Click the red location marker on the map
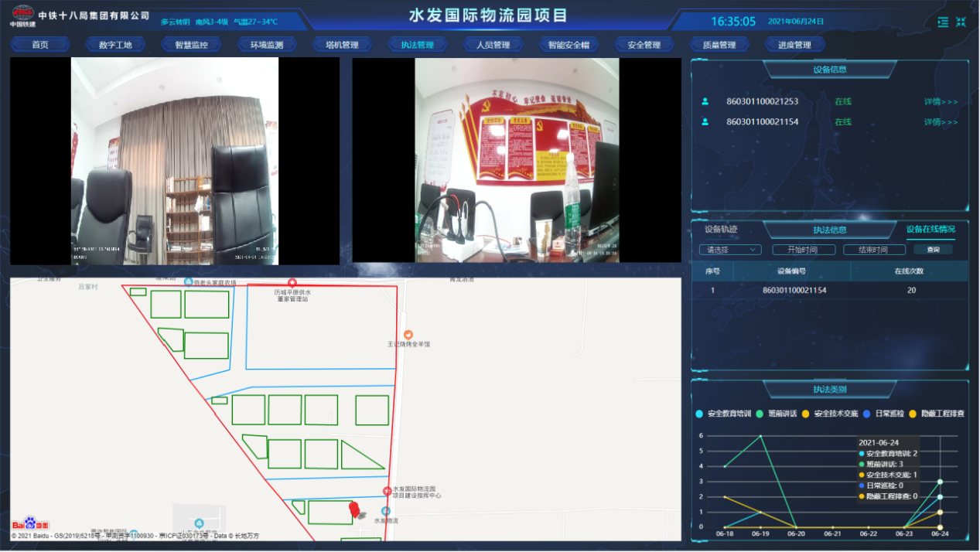The image size is (980, 552). (x=354, y=509)
